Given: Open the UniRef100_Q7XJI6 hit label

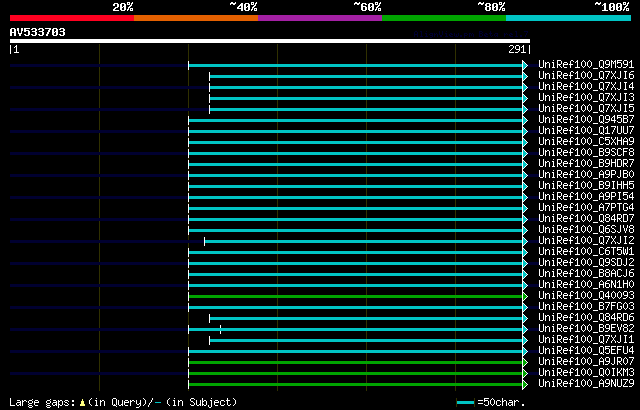Looking at the screenshot, I should pyautogui.click(x=586, y=75).
